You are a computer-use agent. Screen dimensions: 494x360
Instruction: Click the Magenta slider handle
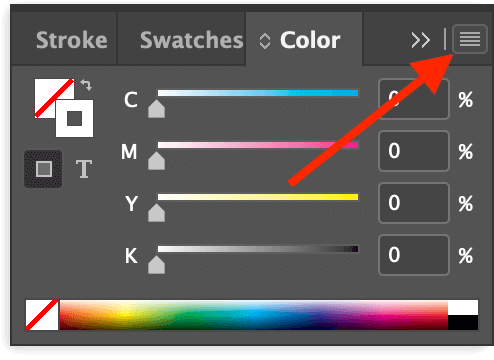coord(156,161)
